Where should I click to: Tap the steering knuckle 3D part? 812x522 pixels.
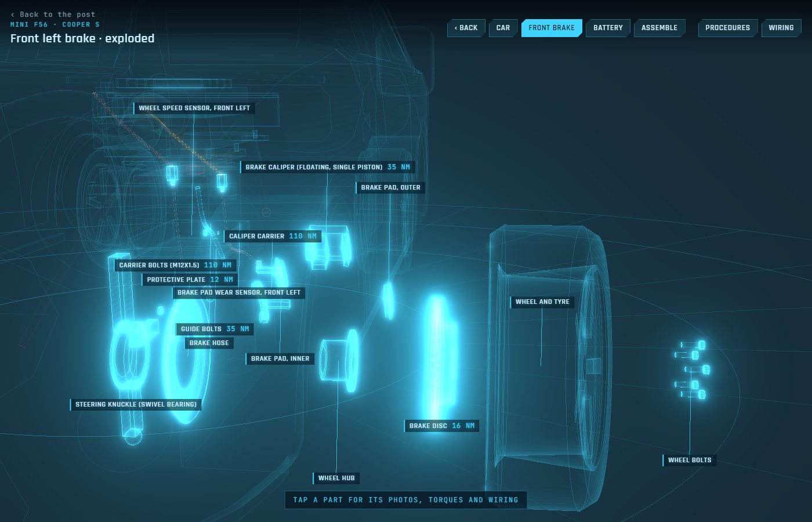pos(133,348)
